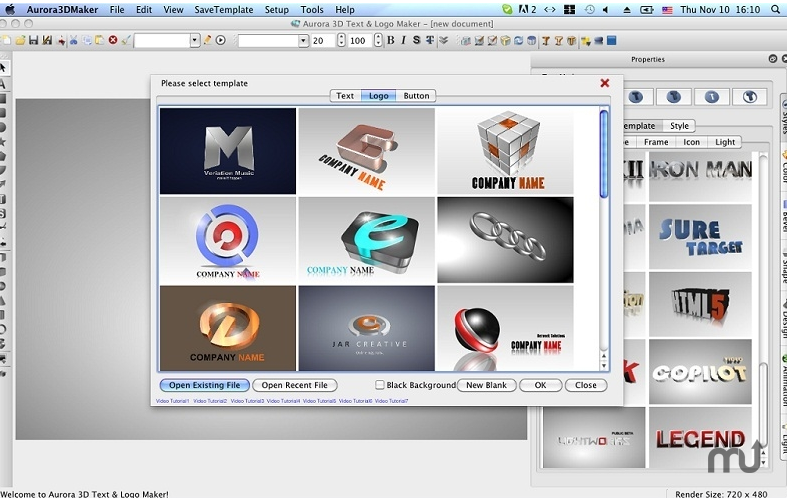Open the SaveTemplate menu
787x498 pixels.
click(223, 10)
